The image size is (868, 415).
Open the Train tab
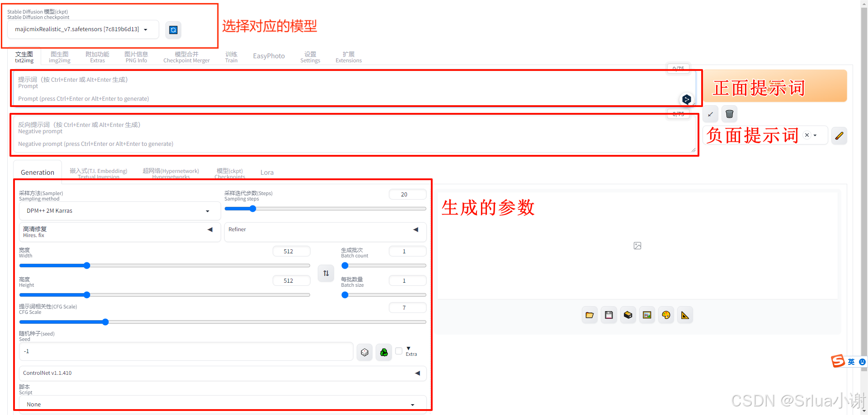(x=231, y=57)
